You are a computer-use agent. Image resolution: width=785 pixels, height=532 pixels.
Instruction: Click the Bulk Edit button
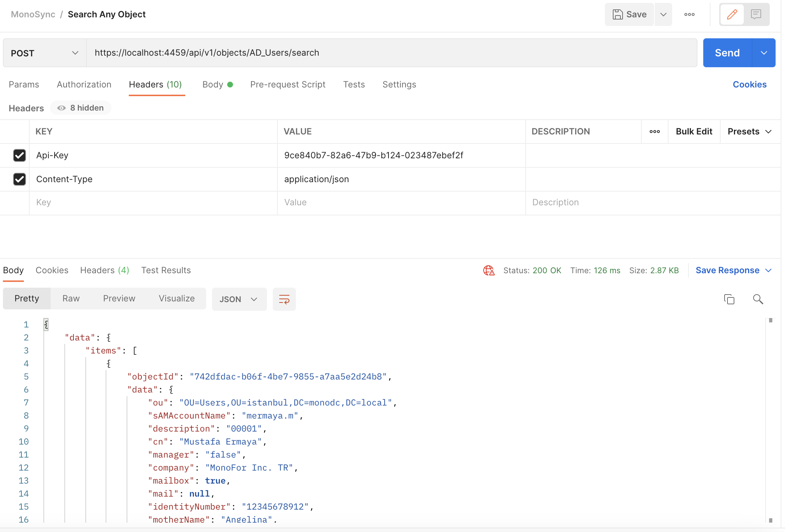tap(694, 132)
